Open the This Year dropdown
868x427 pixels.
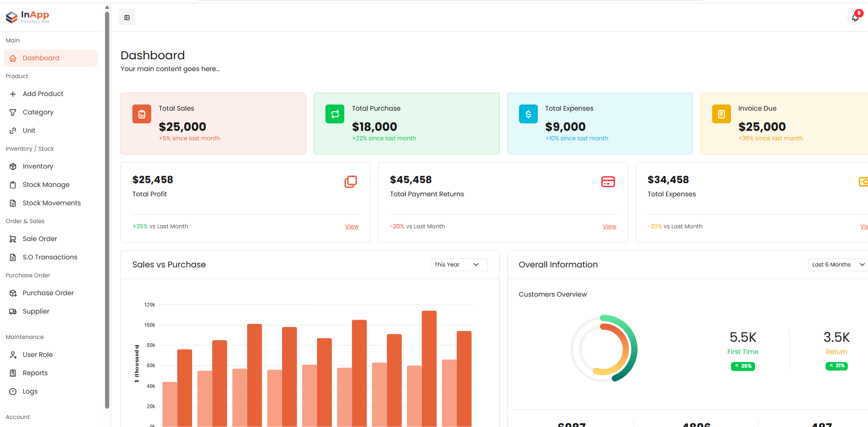tap(458, 265)
